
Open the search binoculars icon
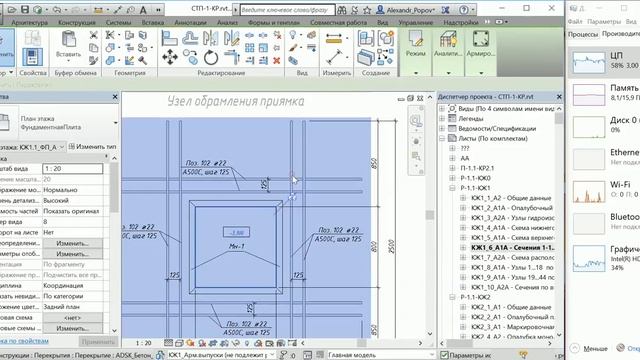(342, 9)
